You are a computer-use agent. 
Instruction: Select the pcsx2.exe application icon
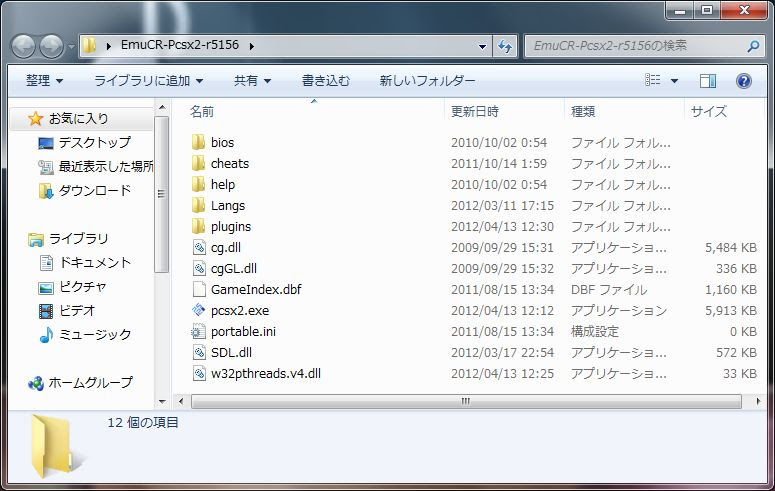click(199, 311)
